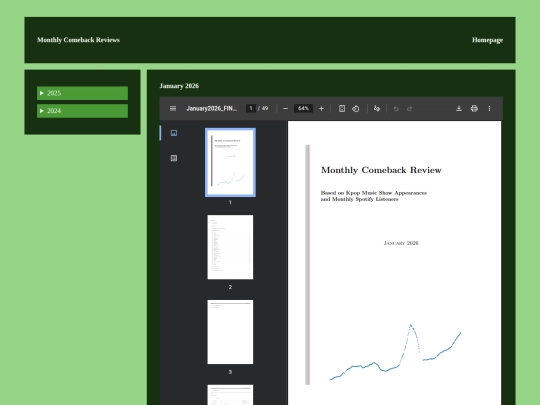Show document outline view in sidebar
This screenshot has width=540, height=405.
[174, 158]
